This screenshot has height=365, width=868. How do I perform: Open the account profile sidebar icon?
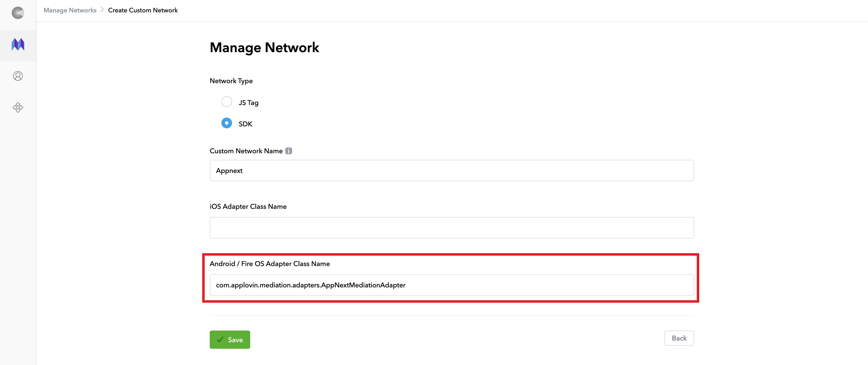click(x=18, y=76)
